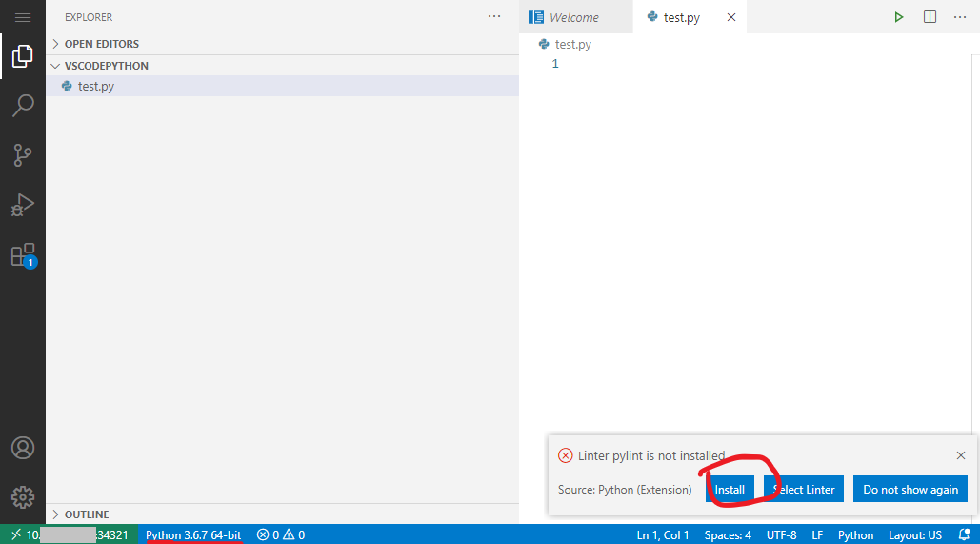Change file encoding UTF-8
Viewport: 980px width, 544px height.
781,534
